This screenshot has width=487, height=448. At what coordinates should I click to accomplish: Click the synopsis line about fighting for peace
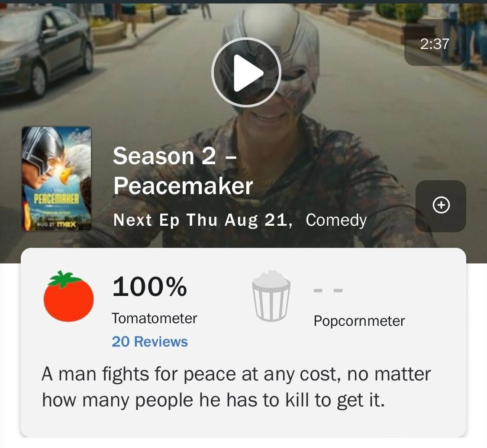pyautogui.click(x=236, y=374)
